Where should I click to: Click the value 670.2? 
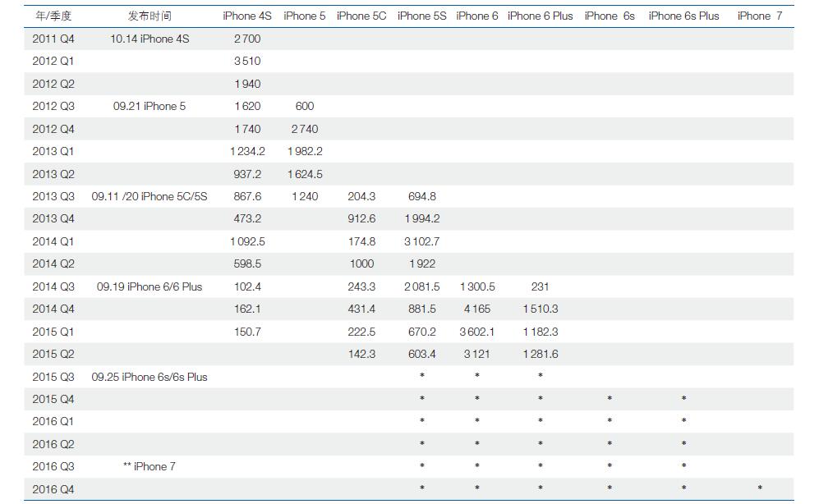(x=422, y=332)
